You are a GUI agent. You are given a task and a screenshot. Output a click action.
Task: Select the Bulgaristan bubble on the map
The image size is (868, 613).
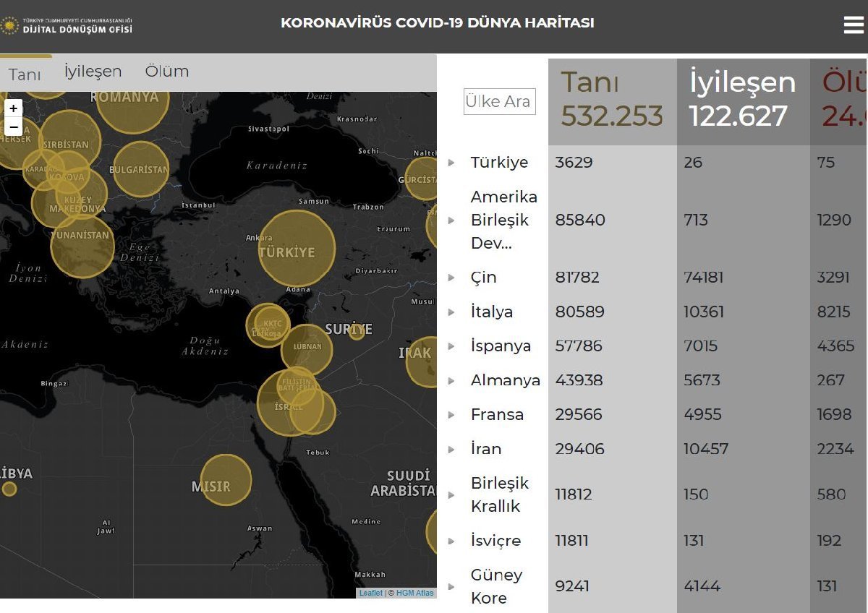coord(140,169)
